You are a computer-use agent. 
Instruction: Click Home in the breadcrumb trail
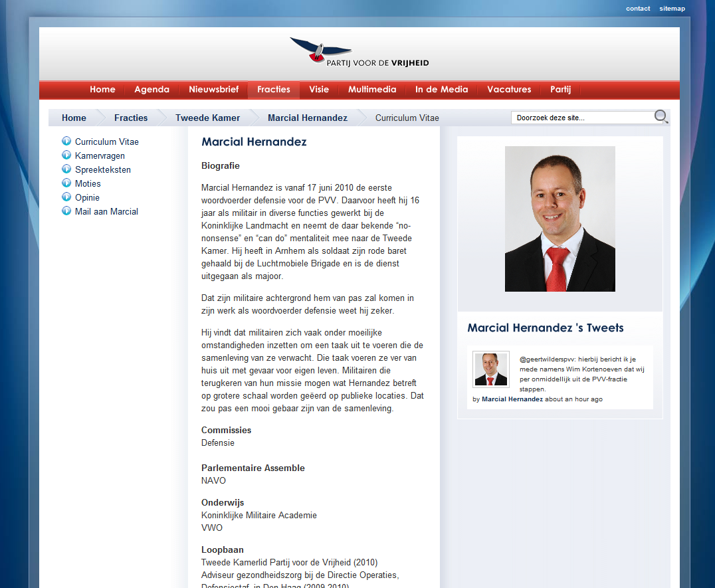tap(74, 118)
